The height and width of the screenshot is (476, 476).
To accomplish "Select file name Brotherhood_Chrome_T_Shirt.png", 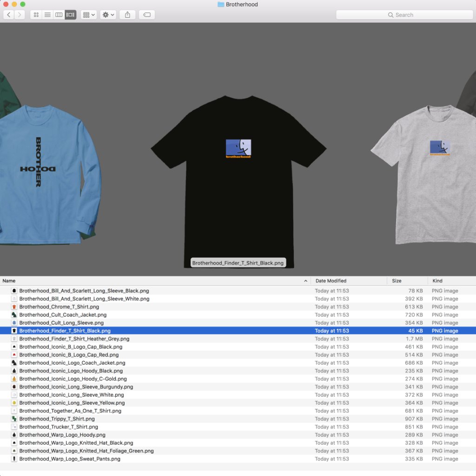I will click(x=59, y=307).
